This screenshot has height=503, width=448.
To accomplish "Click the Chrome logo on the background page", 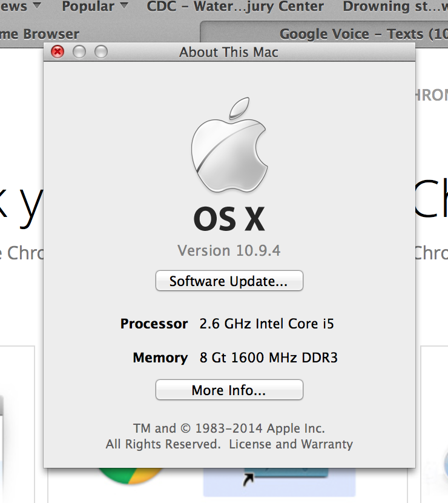I will pos(130,476).
